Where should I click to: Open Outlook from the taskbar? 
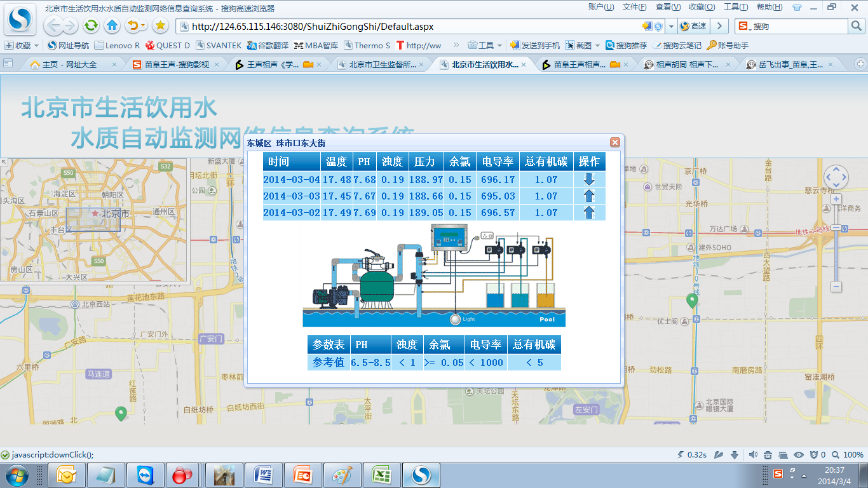click(x=66, y=475)
